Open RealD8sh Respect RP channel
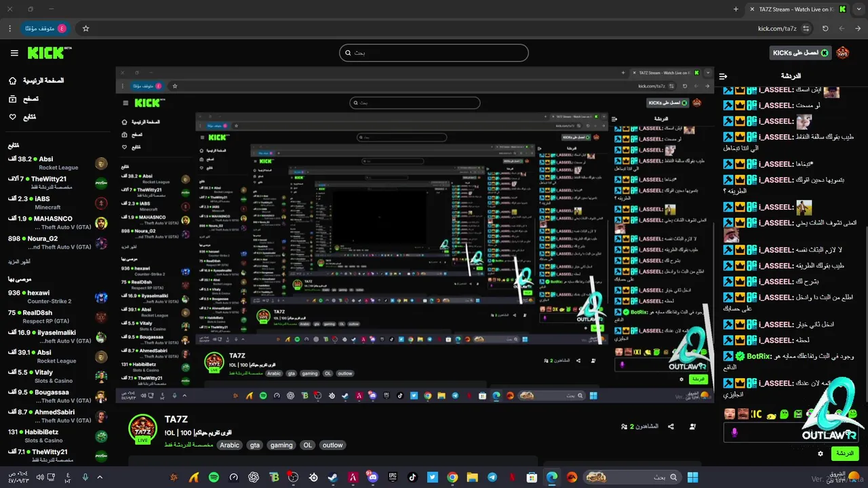Screen dimensions: 868x488 coord(58,317)
